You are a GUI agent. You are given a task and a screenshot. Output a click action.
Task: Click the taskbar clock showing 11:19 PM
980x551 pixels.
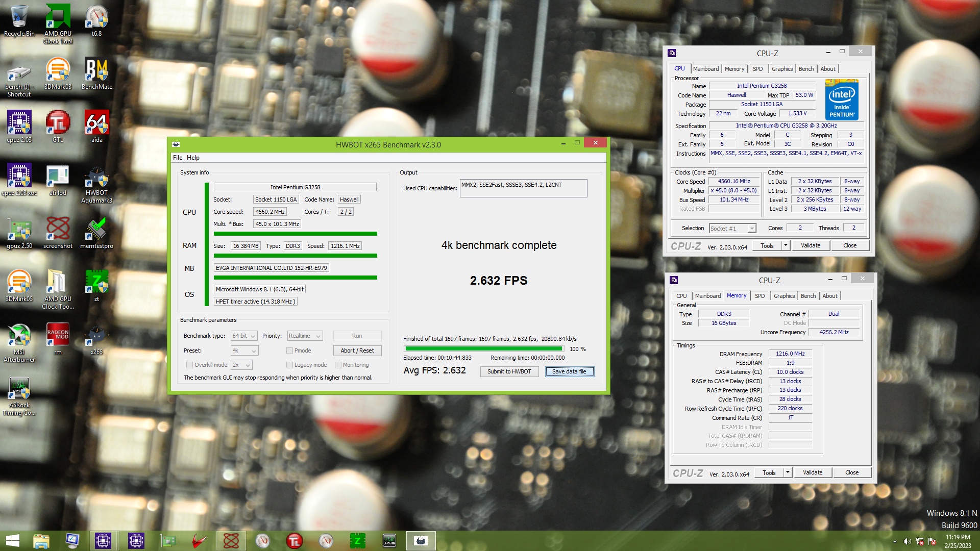point(958,541)
